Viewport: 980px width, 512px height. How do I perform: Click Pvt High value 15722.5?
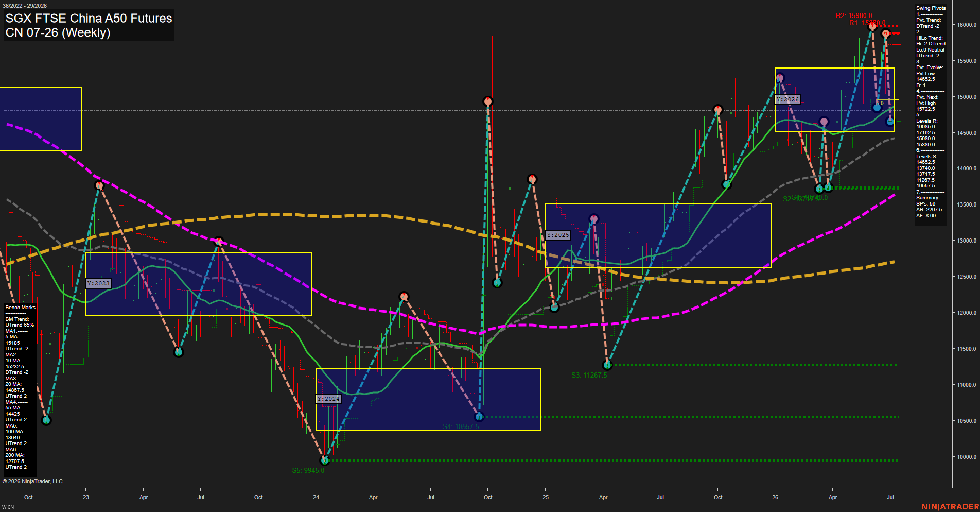pyautogui.click(x=925, y=109)
